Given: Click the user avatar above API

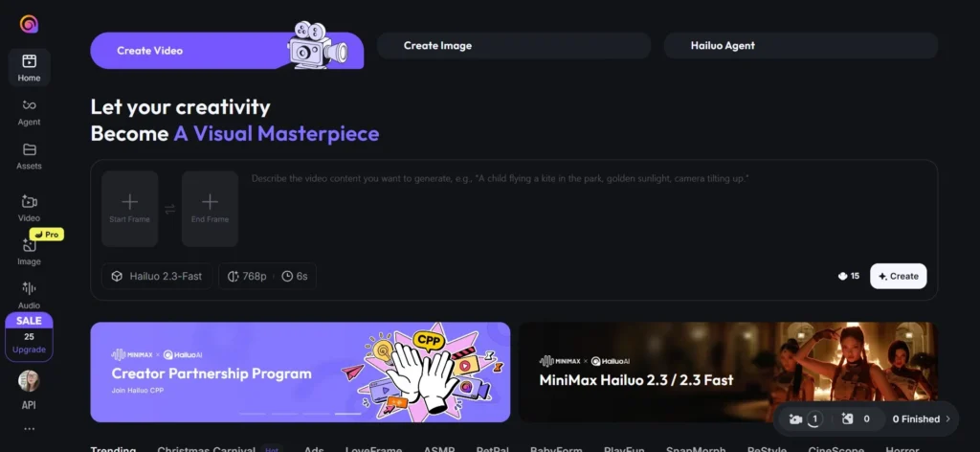Looking at the screenshot, I should (x=29, y=381).
